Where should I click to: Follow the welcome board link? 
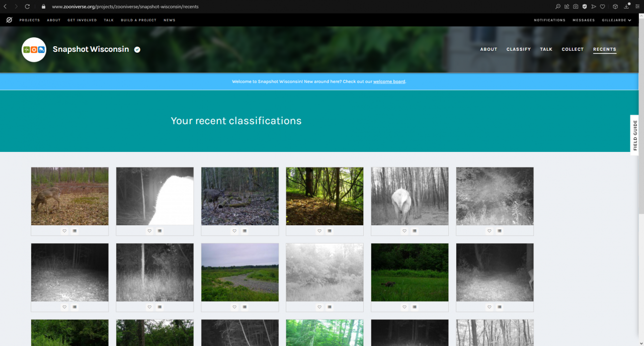pos(389,81)
